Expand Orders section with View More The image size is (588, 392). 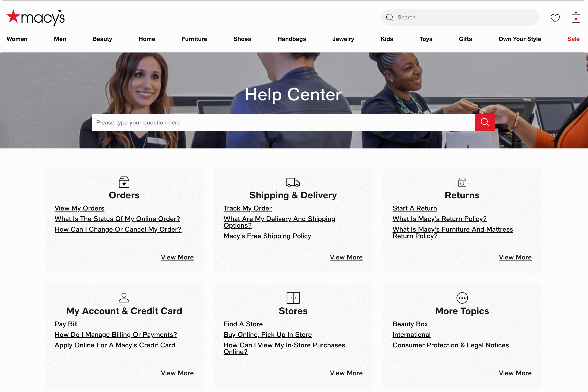pos(177,257)
